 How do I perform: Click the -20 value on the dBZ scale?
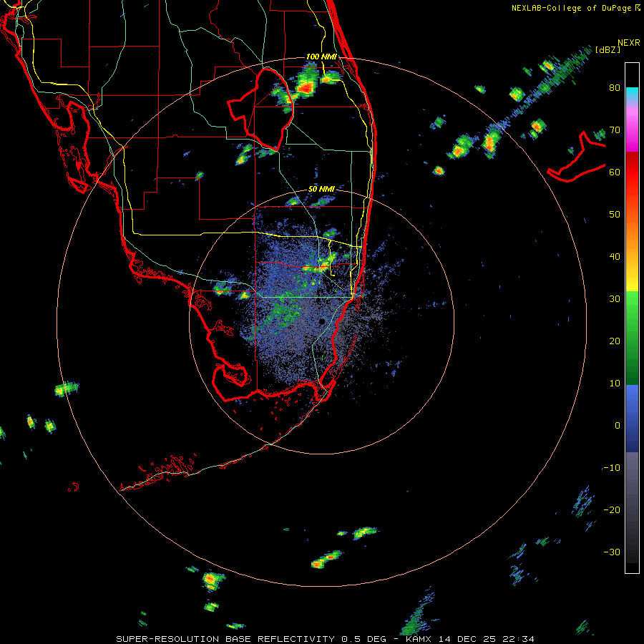612,509
